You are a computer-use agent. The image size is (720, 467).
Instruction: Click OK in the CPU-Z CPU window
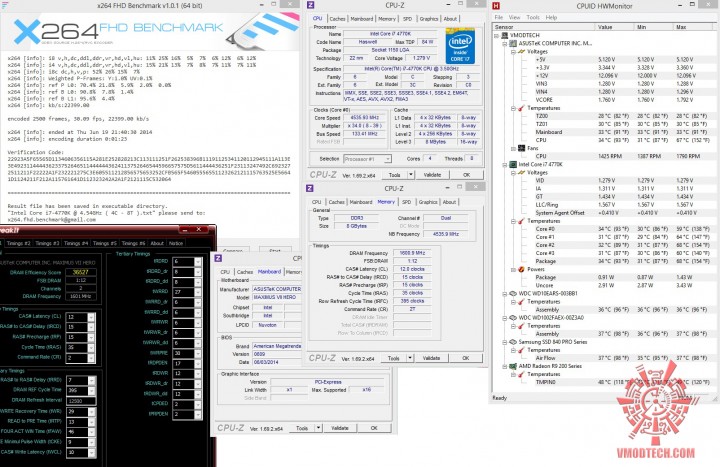[x=467, y=175]
